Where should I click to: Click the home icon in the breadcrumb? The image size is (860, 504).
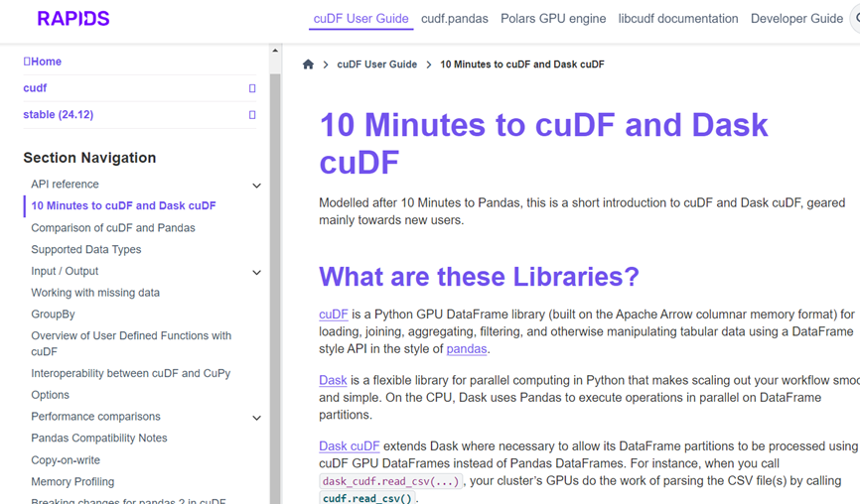(x=308, y=64)
